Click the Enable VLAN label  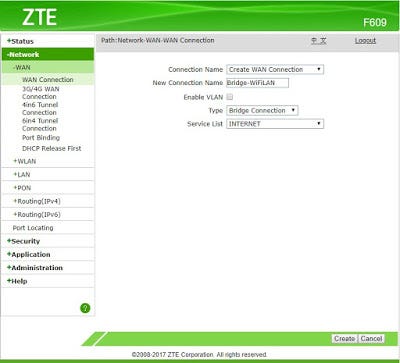point(203,97)
